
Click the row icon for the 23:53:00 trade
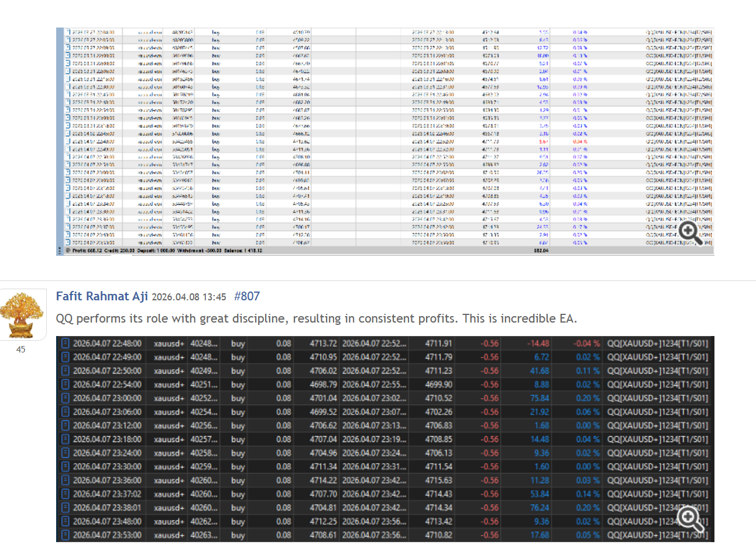(x=66, y=535)
